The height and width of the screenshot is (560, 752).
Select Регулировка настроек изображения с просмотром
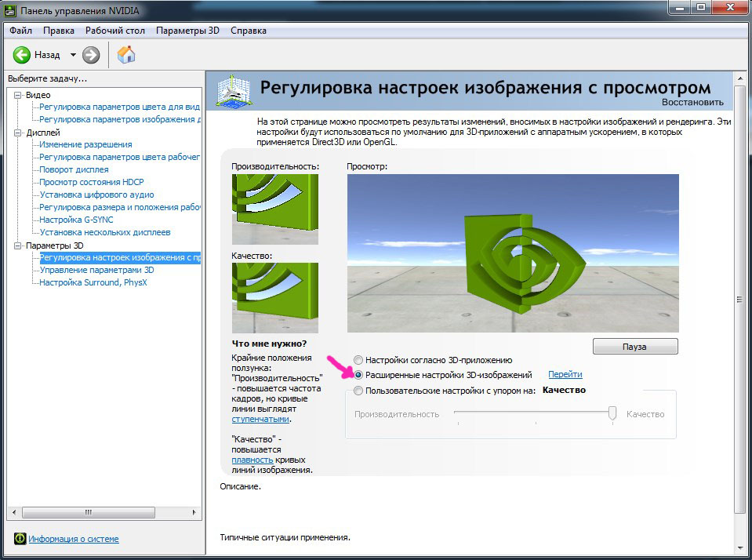pos(120,257)
